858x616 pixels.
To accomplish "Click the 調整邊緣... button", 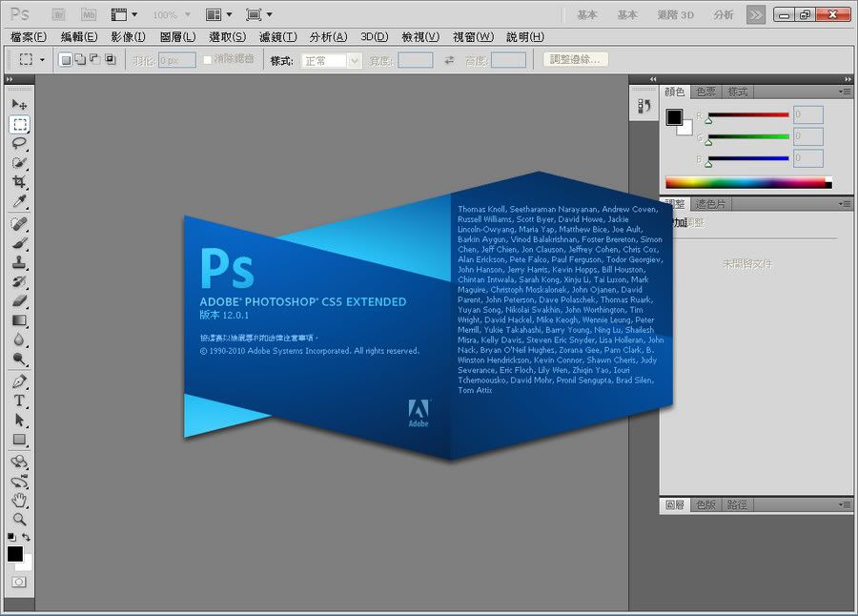I will click(575, 60).
